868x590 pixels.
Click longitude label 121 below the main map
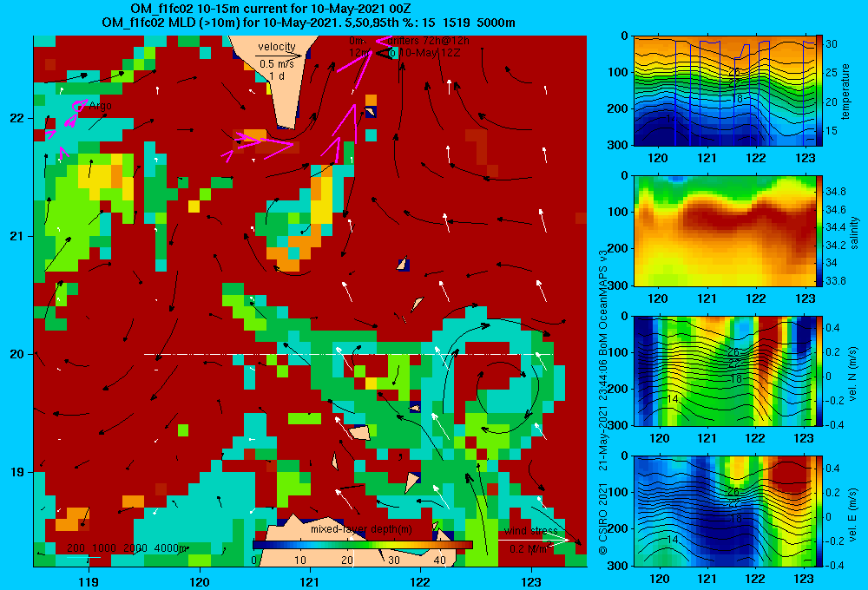pyautogui.click(x=310, y=581)
